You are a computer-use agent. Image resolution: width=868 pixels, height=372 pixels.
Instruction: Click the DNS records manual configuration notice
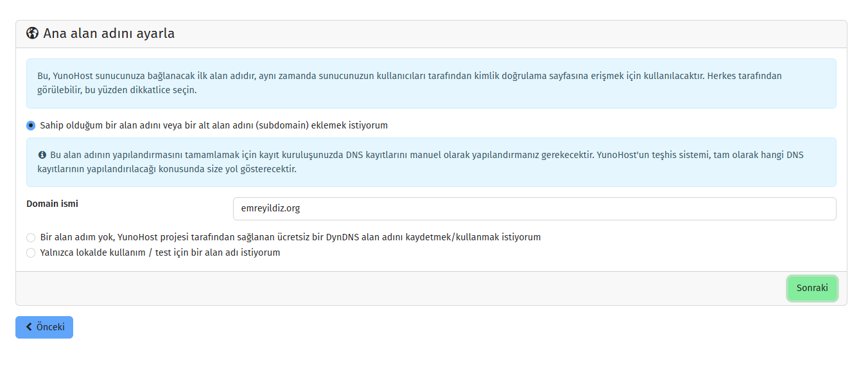(x=431, y=162)
